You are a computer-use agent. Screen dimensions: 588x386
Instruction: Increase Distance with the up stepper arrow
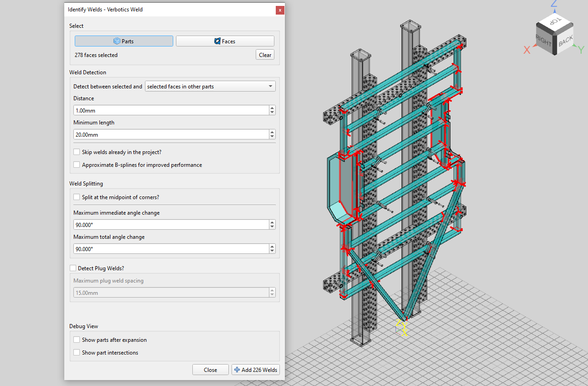[272, 108]
